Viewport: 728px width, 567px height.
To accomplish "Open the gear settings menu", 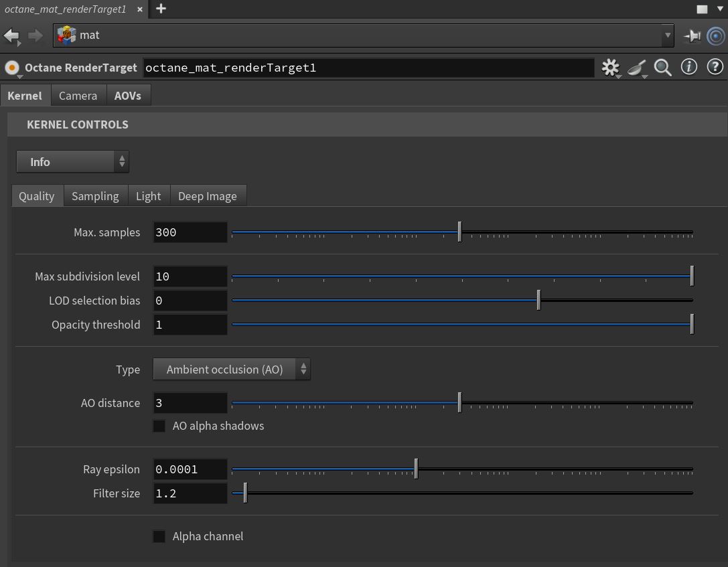I will [610, 68].
